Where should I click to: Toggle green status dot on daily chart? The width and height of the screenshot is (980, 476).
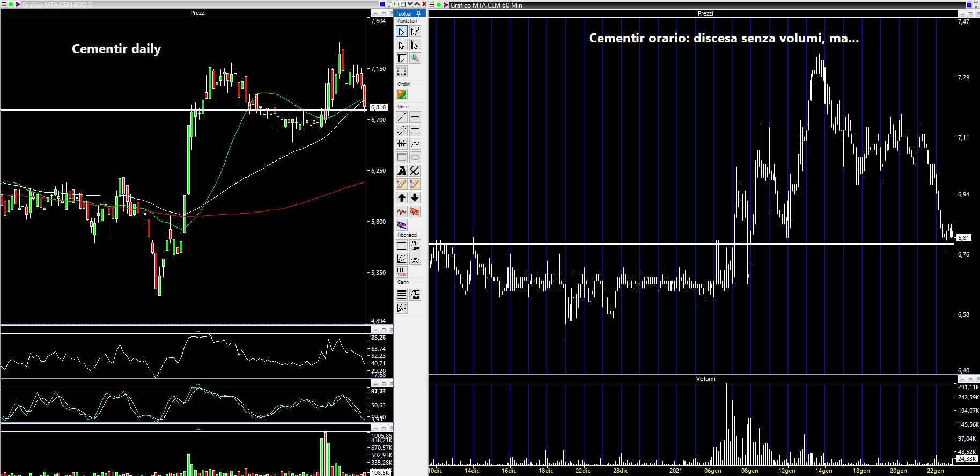(11, 4)
